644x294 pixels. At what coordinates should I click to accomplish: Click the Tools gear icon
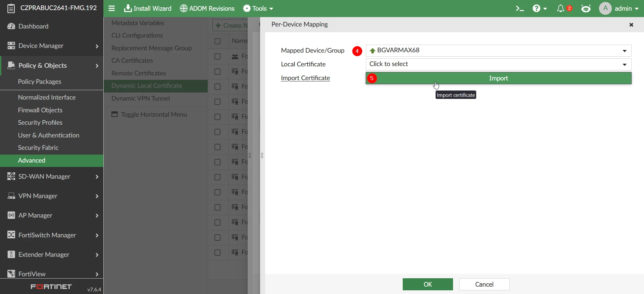(x=247, y=8)
